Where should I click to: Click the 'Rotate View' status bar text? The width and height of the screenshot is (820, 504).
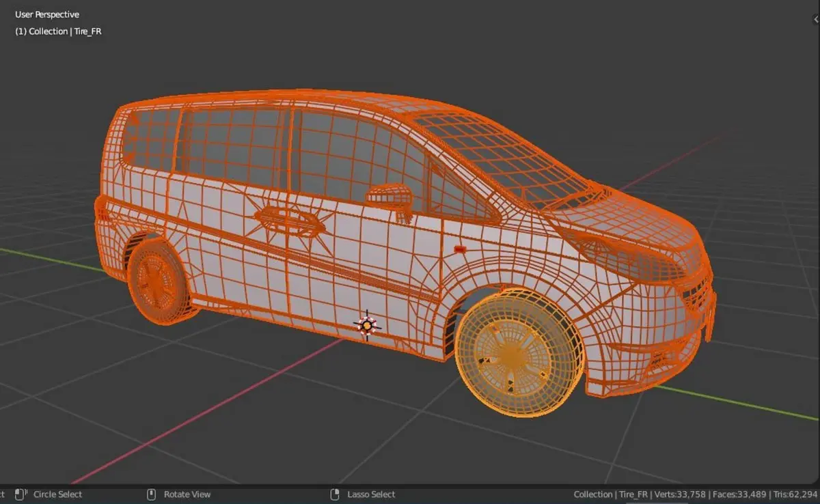(x=187, y=494)
